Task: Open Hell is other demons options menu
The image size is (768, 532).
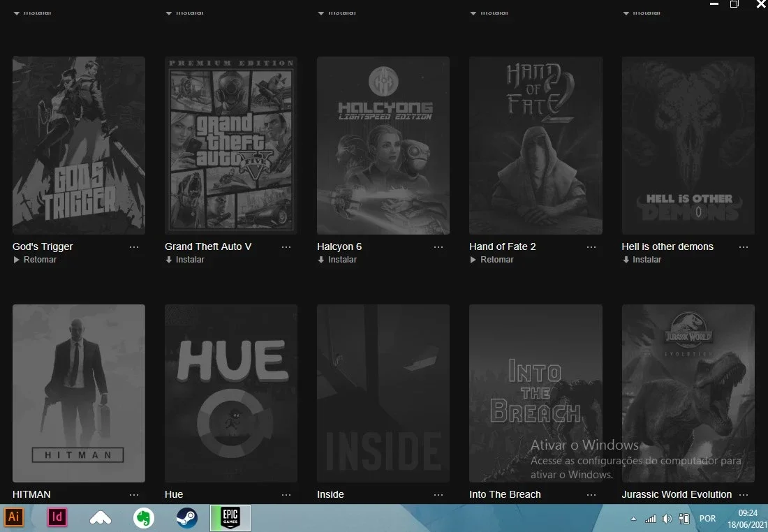Action: (x=744, y=247)
